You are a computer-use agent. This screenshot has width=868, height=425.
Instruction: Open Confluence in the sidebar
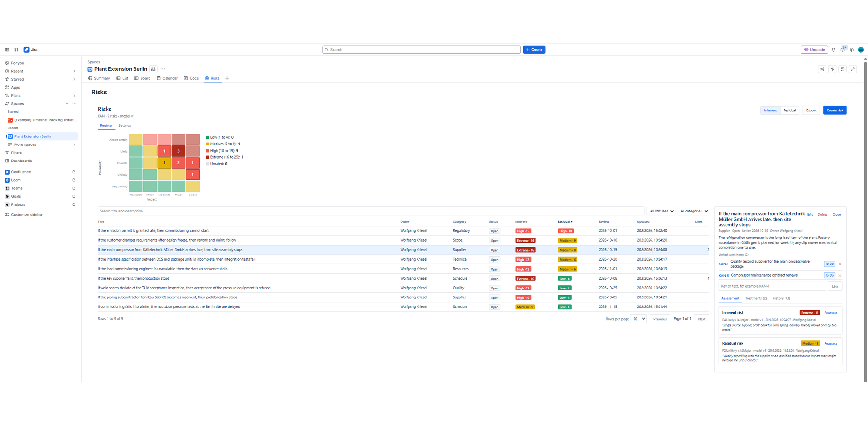[21, 172]
